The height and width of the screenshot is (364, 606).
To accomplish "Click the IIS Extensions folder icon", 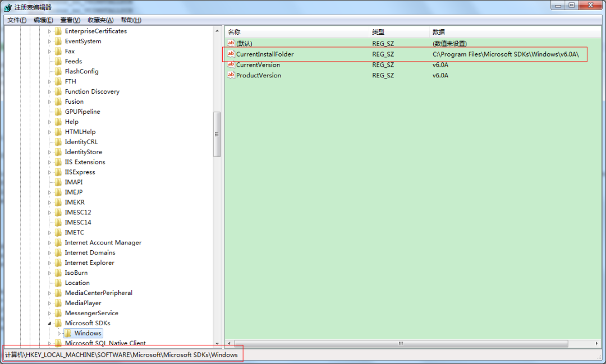I will click(58, 162).
